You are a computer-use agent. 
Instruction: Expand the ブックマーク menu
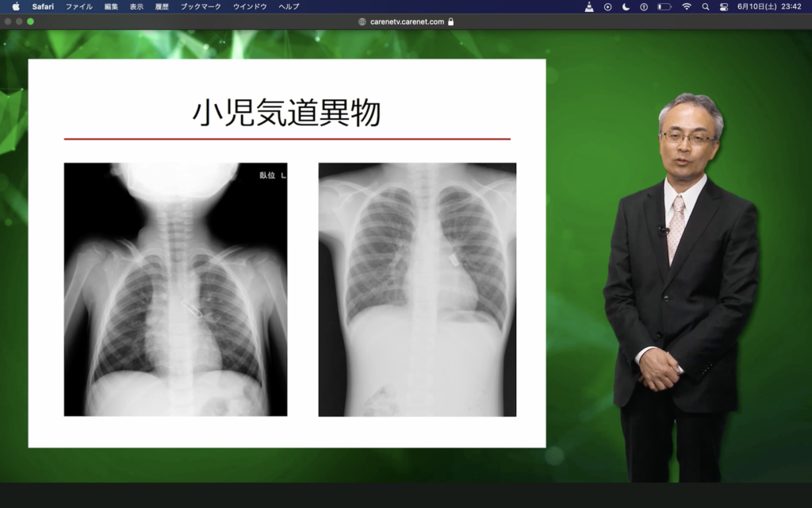pos(201,6)
